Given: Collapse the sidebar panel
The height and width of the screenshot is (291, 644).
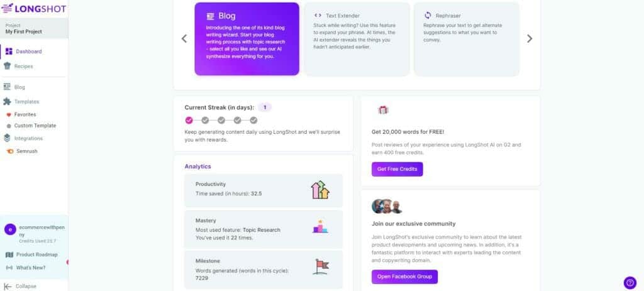Looking at the screenshot, I should pyautogui.click(x=19, y=286).
